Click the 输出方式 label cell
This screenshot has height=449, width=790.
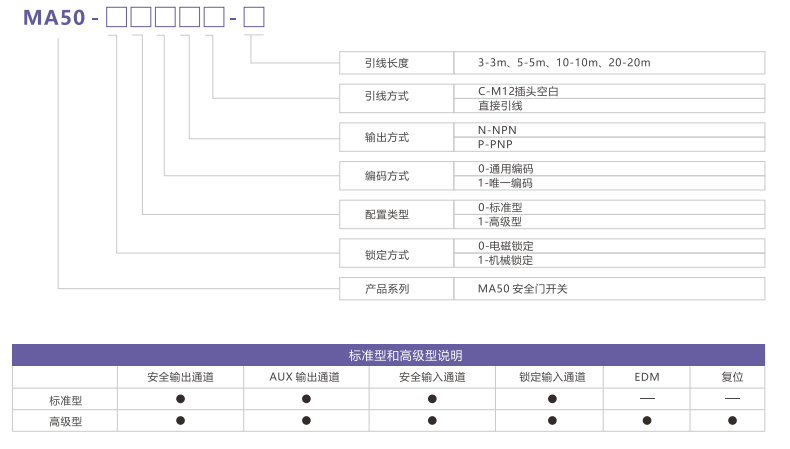(x=397, y=137)
